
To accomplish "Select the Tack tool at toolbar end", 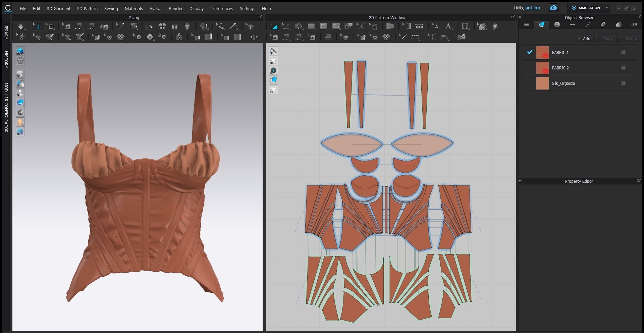I will tap(255, 37).
